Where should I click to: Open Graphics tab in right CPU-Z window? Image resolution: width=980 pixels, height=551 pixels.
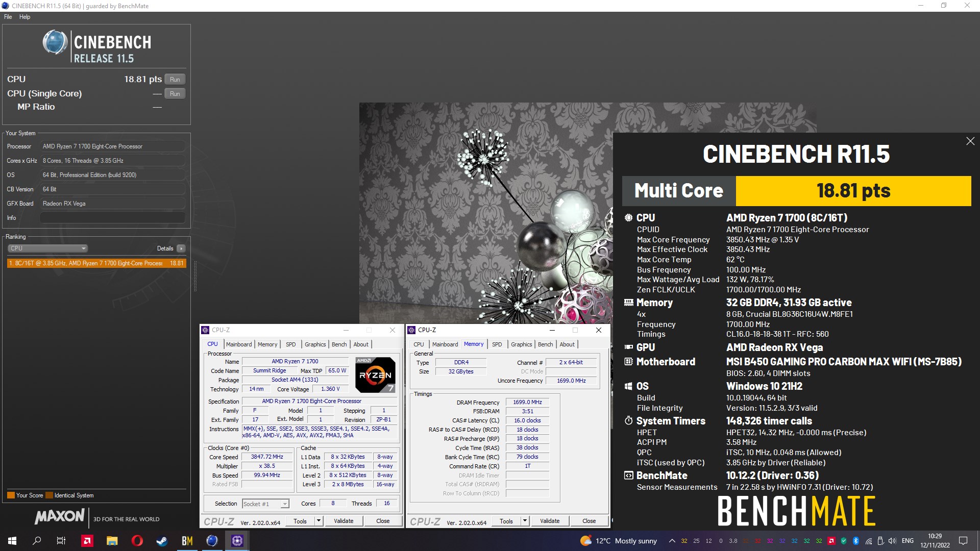click(521, 344)
